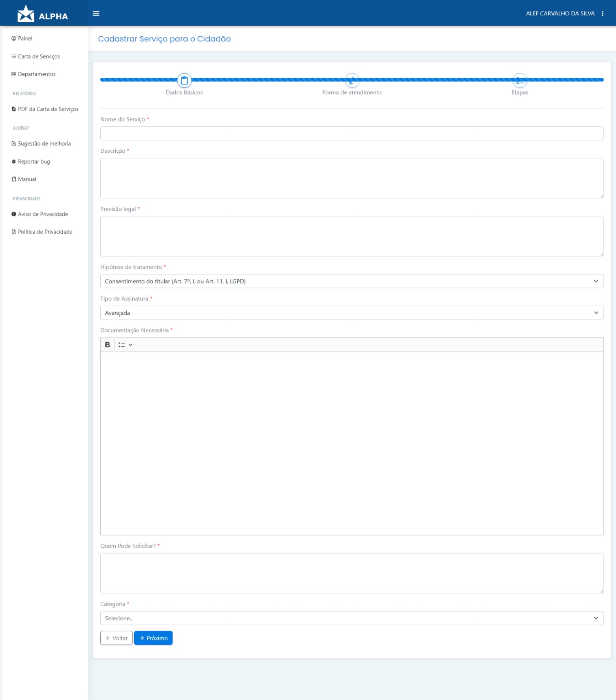Screen dimensions: 616x700
Task: Click the Quem Pode Solicitar text area
Action: point(352,573)
